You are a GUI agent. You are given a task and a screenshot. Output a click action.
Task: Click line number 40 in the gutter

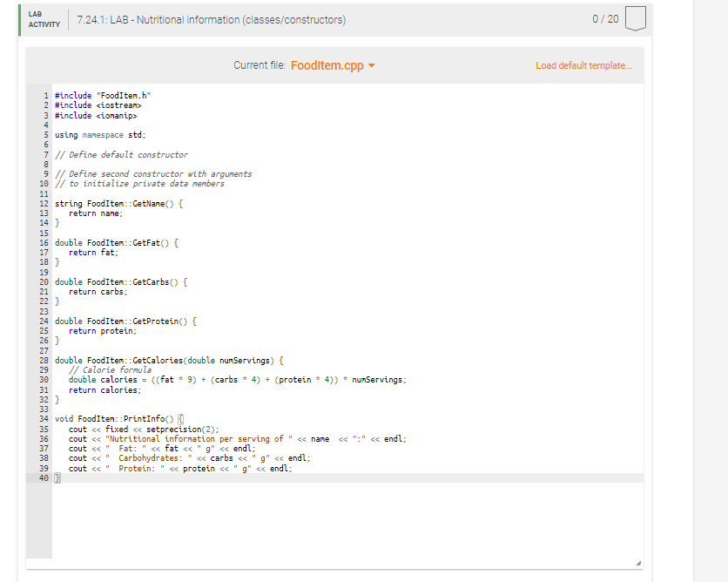pos(44,478)
